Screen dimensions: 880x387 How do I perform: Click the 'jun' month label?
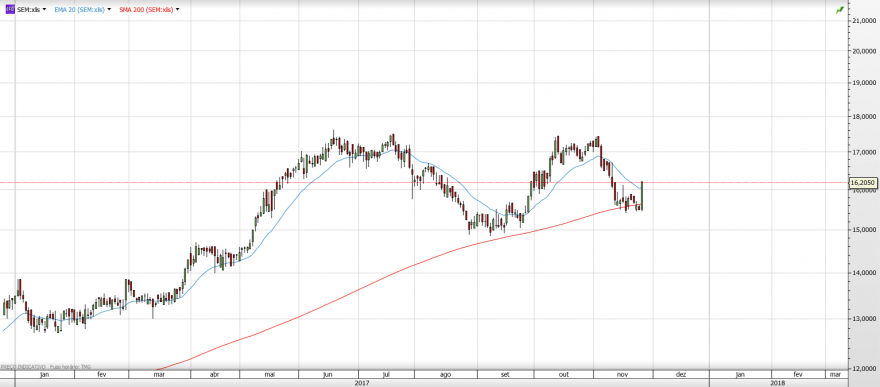[329, 374]
